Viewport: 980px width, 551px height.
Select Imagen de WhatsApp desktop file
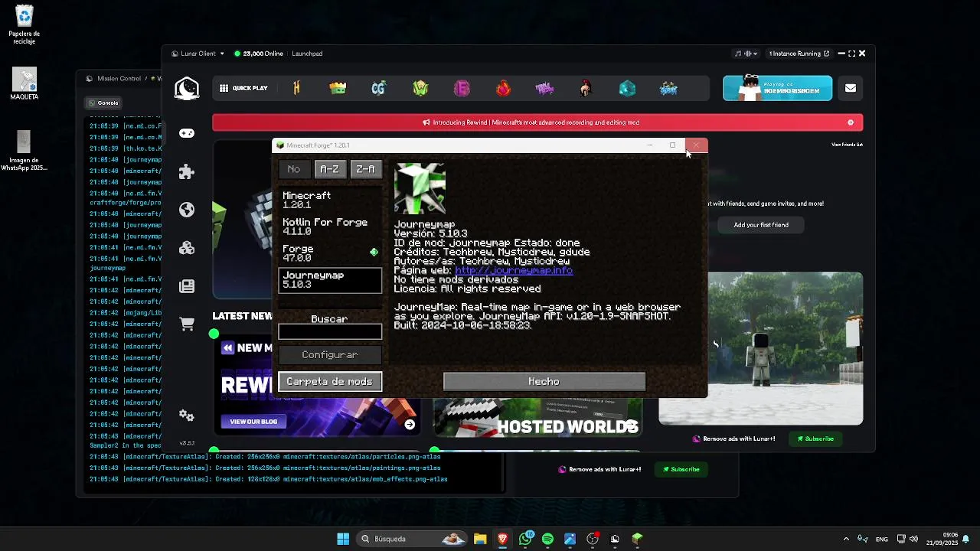(x=24, y=151)
